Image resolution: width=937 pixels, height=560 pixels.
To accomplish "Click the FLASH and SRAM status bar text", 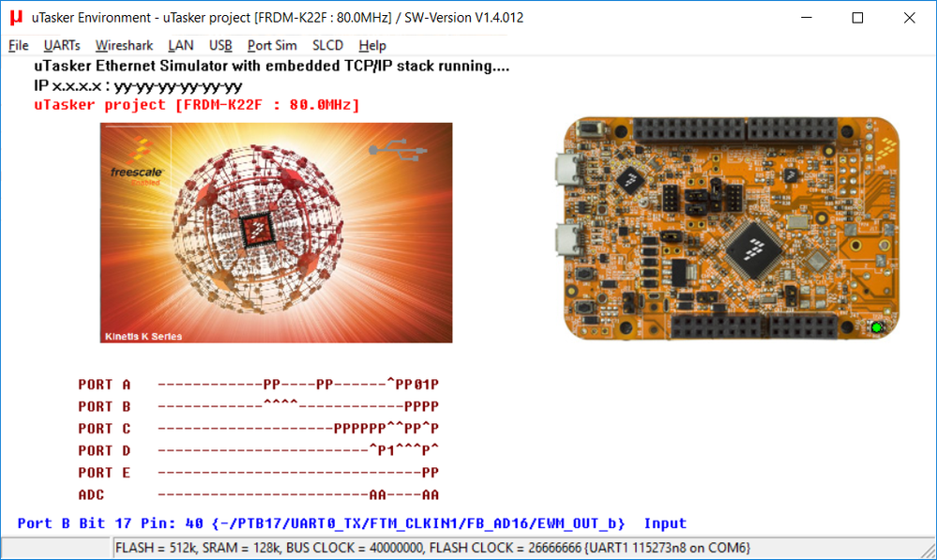I will tap(432, 548).
